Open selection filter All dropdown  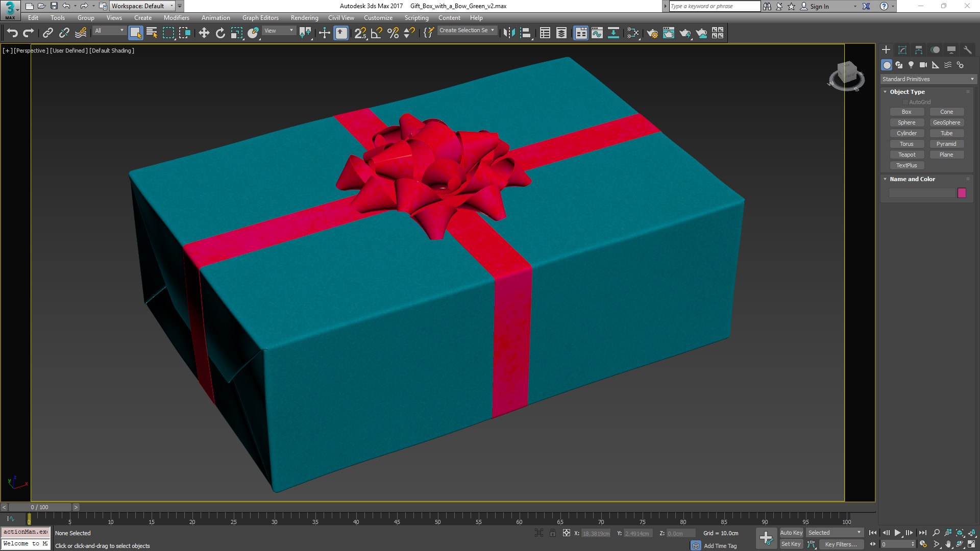[x=109, y=31]
